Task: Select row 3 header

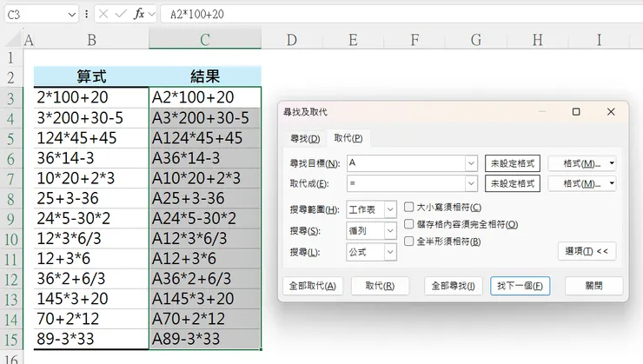Action: click(11, 98)
